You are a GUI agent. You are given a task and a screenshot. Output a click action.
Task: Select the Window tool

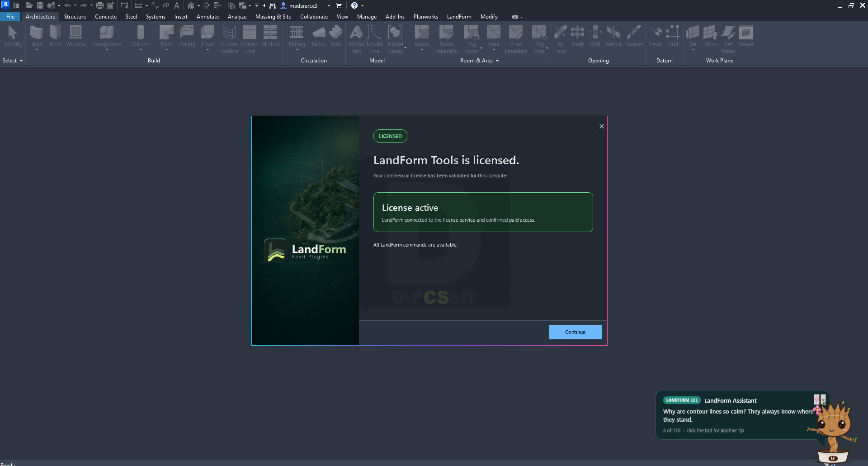pyautogui.click(x=75, y=36)
